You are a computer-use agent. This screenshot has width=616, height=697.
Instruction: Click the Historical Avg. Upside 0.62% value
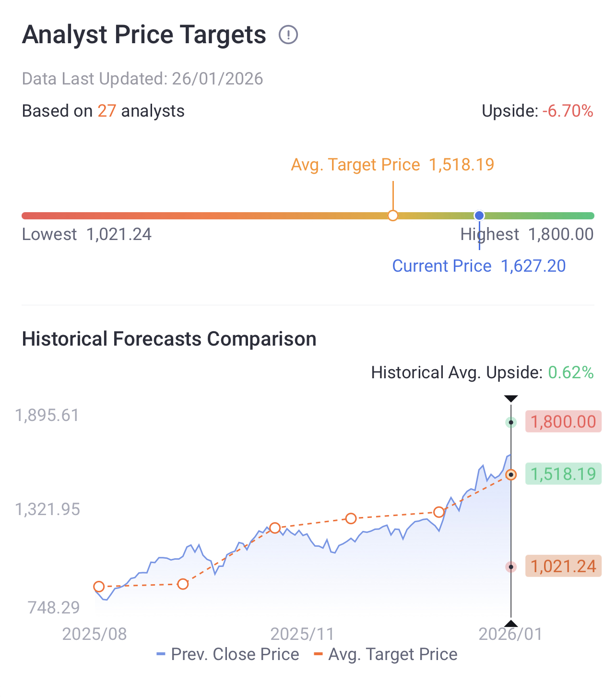571,373
